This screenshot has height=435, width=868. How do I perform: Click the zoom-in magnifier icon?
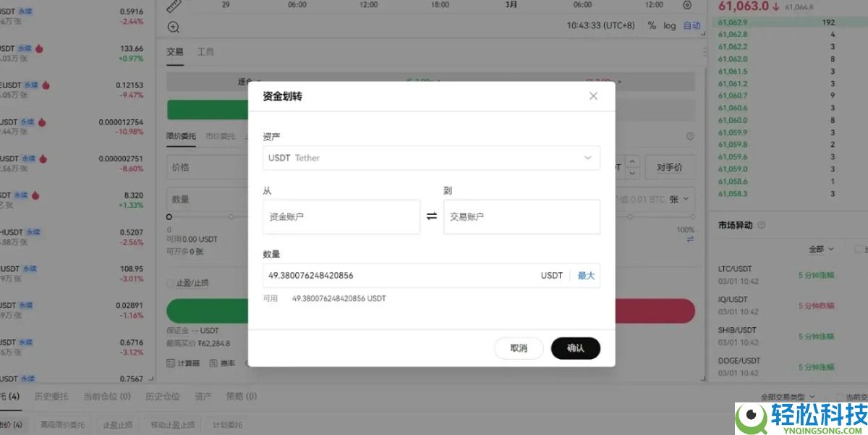pos(174,28)
